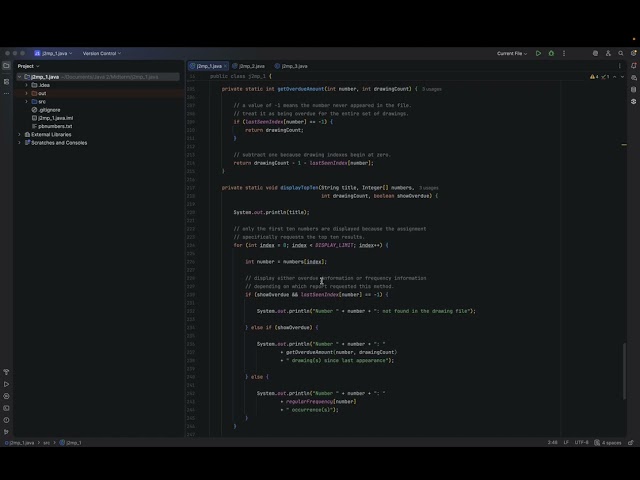640x480 pixels.
Task: Open editor tabs options vertical dots
Action: coord(620,66)
